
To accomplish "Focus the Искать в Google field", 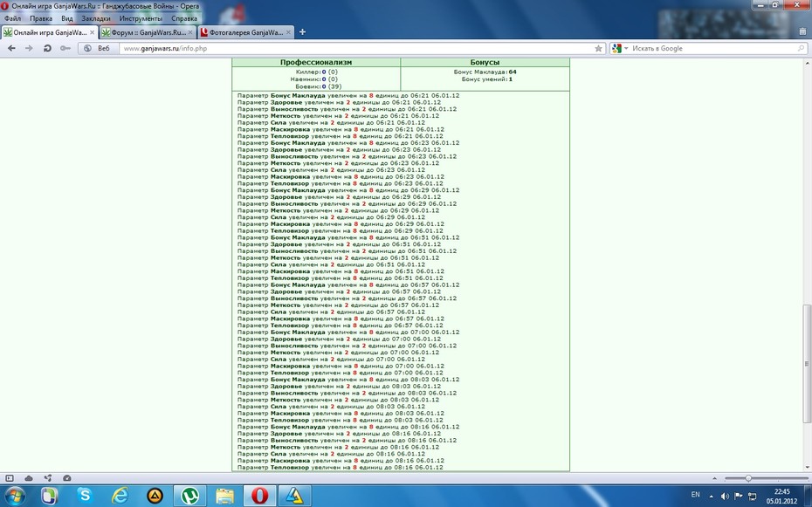I will [712, 48].
